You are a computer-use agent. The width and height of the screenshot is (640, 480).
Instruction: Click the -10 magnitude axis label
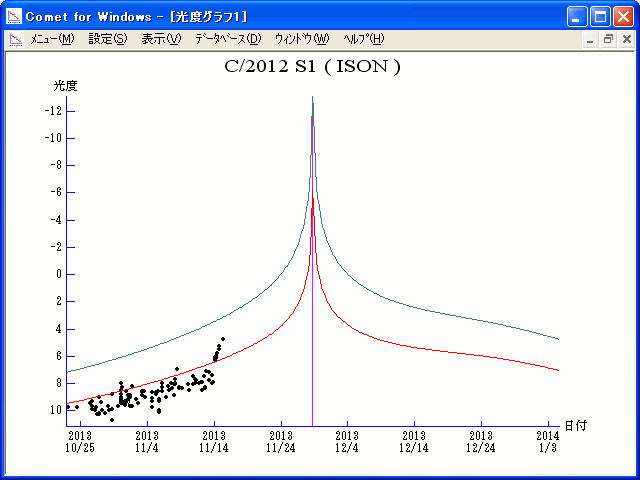(x=53, y=138)
